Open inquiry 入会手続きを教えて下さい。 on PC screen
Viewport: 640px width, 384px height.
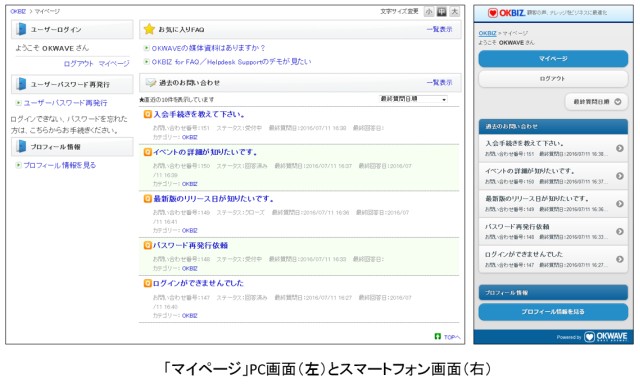click(x=199, y=114)
